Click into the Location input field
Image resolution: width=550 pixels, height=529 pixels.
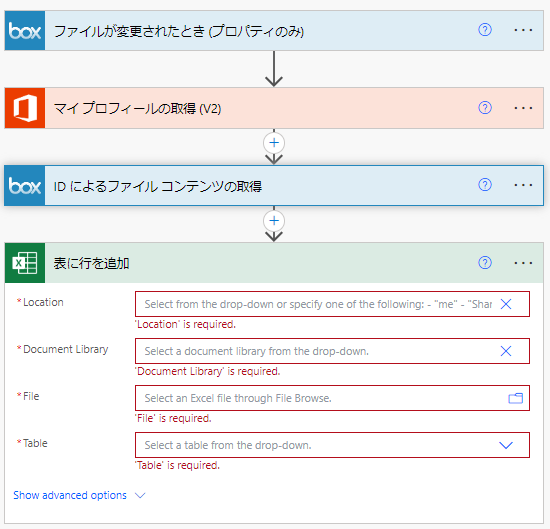[318, 304]
